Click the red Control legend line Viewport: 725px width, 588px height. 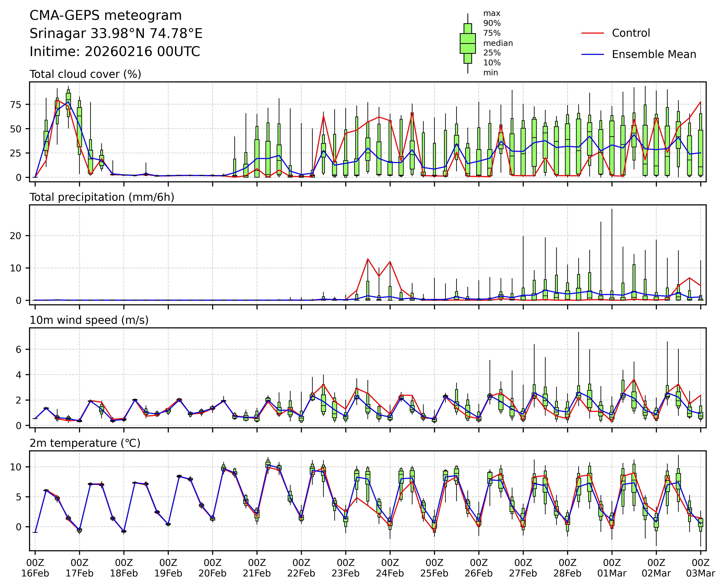pos(593,33)
